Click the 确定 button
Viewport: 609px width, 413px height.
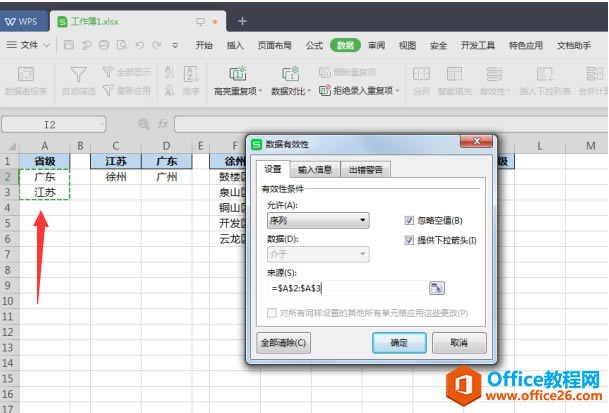click(x=399, y=343)
